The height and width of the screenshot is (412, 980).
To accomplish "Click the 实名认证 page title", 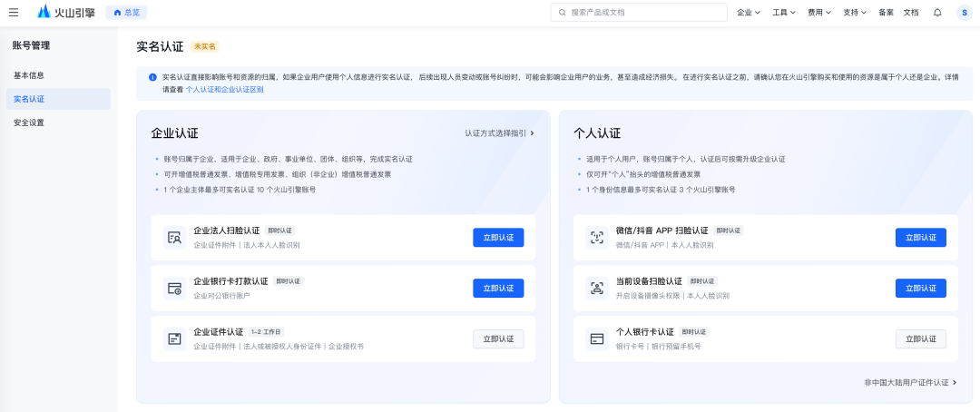I will tap(160, 47).
